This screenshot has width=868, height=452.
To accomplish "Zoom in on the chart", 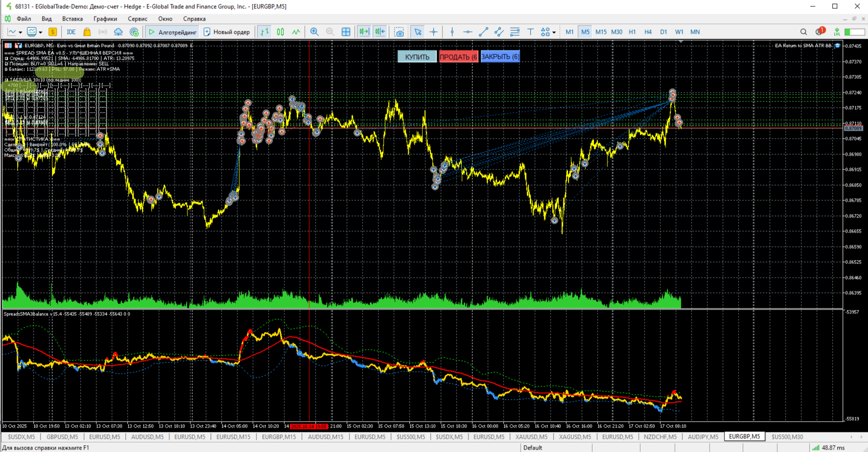I will click(x=314, y=32).
